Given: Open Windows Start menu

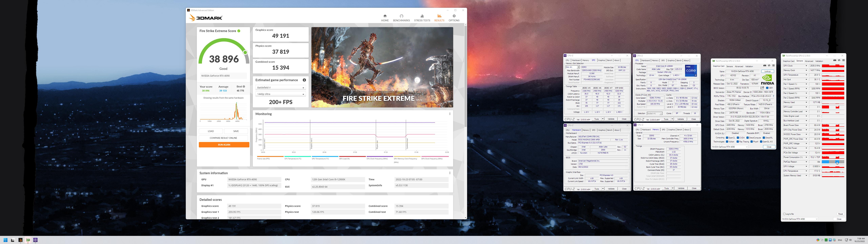Looking at the screenshot, I should click(5, 240).
